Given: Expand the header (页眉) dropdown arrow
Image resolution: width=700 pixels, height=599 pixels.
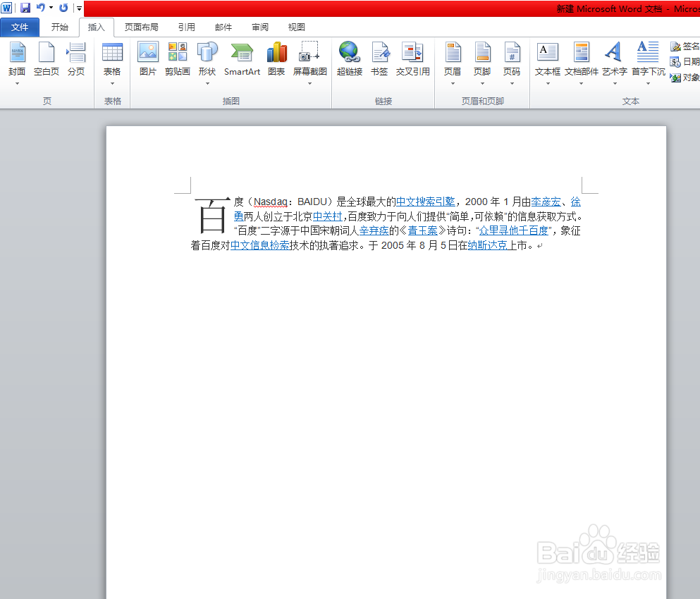Looking at the screenshot, I should point(453,83).
